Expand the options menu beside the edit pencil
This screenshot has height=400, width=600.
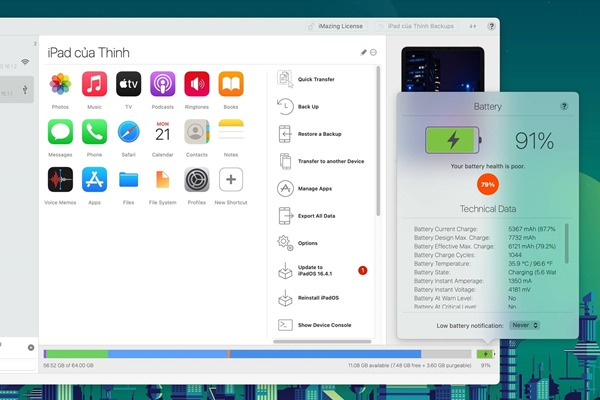click(x=374, y=52)
